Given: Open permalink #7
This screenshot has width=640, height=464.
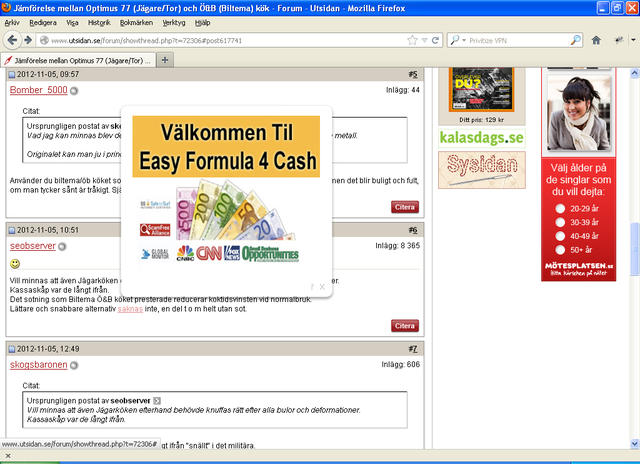Looking at the screenshot, I should 413,349.
